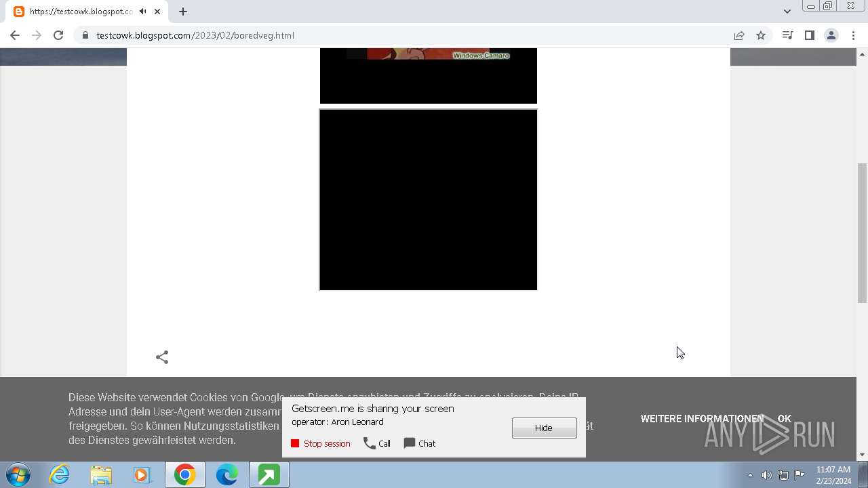Open network tray icon
This screenshot has width=868, height=488.
click(783, 475)
